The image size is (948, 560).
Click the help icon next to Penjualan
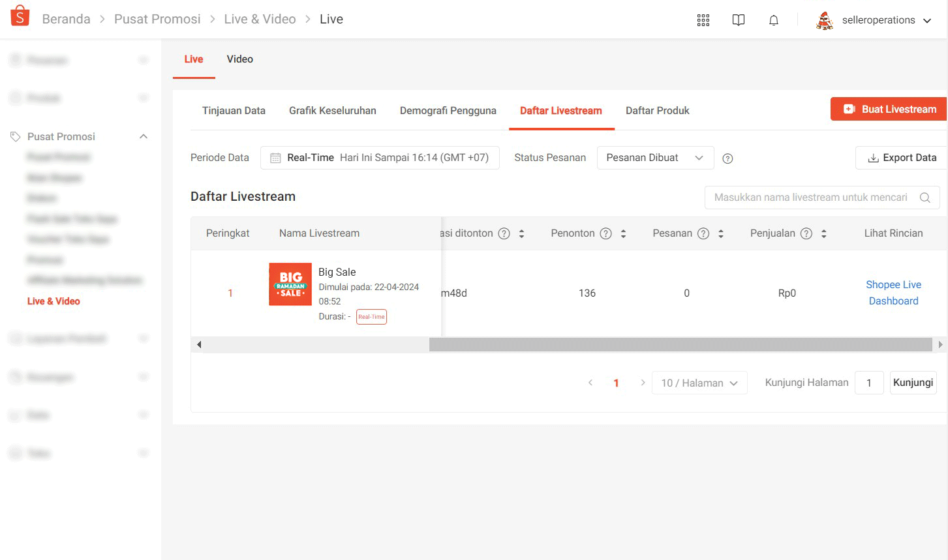tap(806, 233)
